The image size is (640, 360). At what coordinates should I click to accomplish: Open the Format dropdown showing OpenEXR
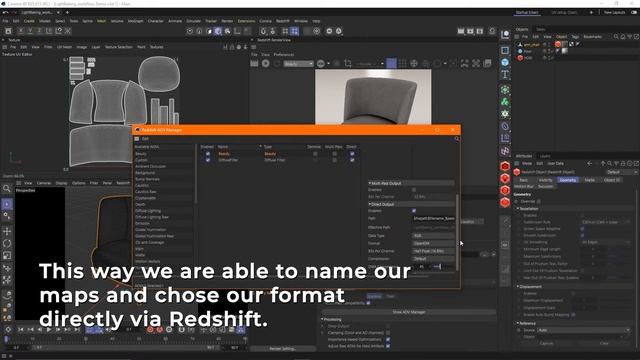tap(433, 243)
